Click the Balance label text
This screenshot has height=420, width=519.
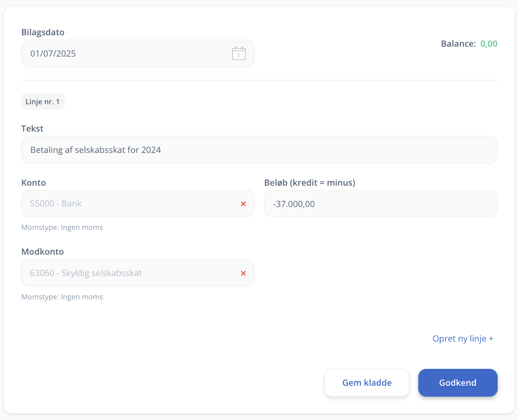point(458,44)
